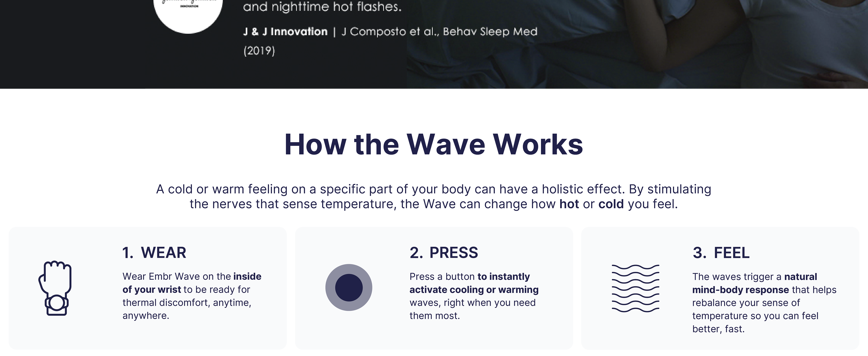Click 'J & J Innovation' bold citation text
Viewport: 868px width, 356px height.
(x=285, y=32)
